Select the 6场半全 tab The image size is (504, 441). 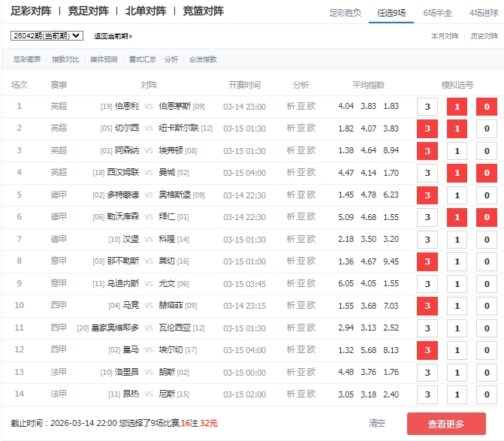(437, 13)
